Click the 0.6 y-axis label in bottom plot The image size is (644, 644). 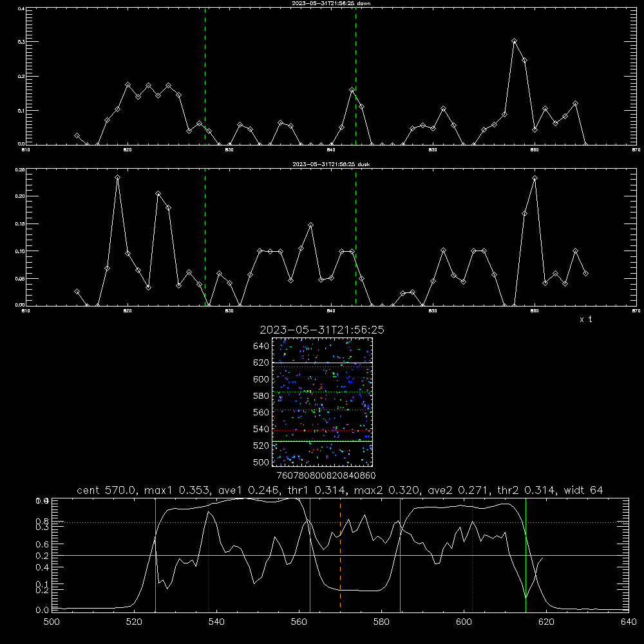tap(43, 544)
